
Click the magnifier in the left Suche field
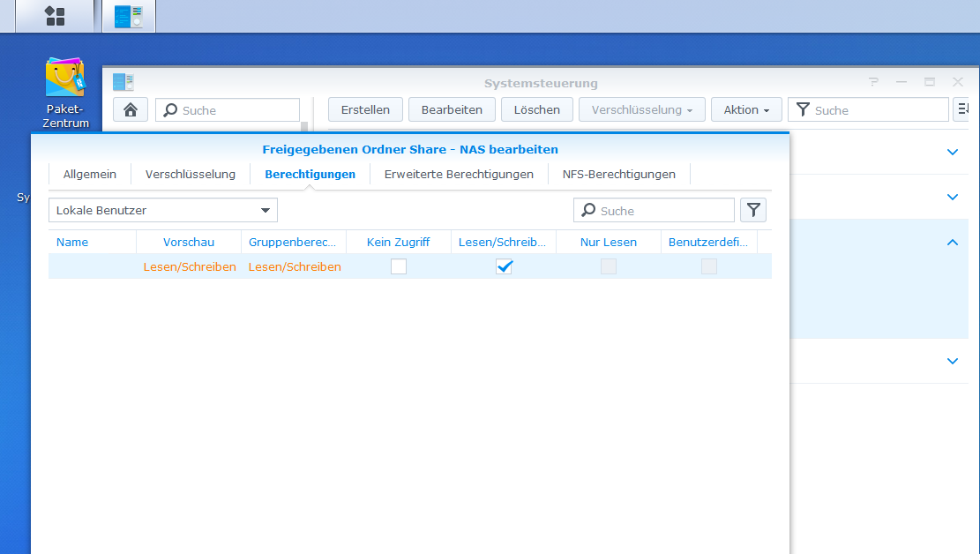pyautogui.click(x=170, y=110)
